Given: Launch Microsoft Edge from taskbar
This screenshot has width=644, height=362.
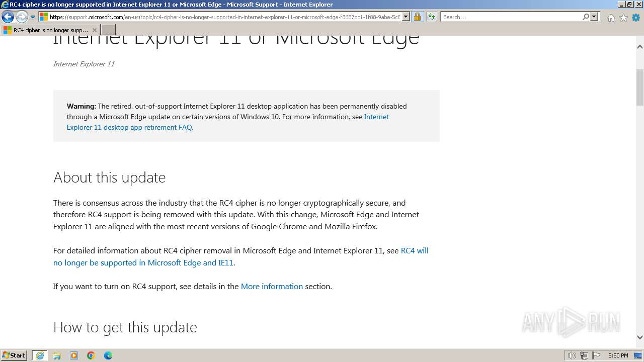Looking at the screenshot, I should pyautogui.click(x=108, y=355).
